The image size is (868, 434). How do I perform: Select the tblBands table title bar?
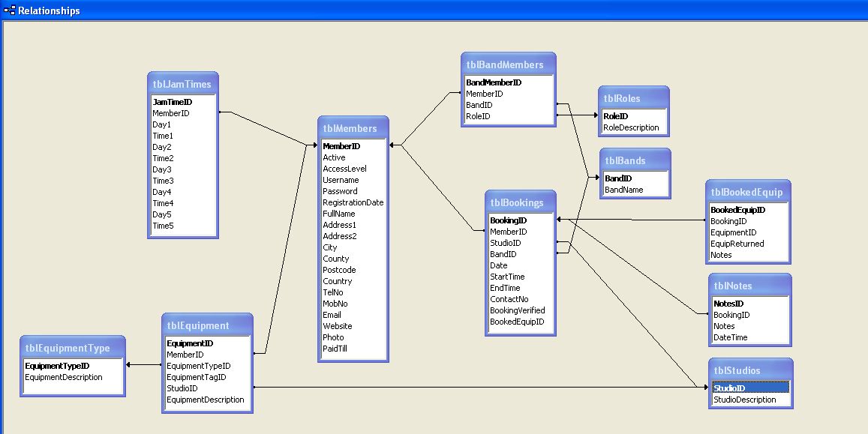tap(635, 161)
